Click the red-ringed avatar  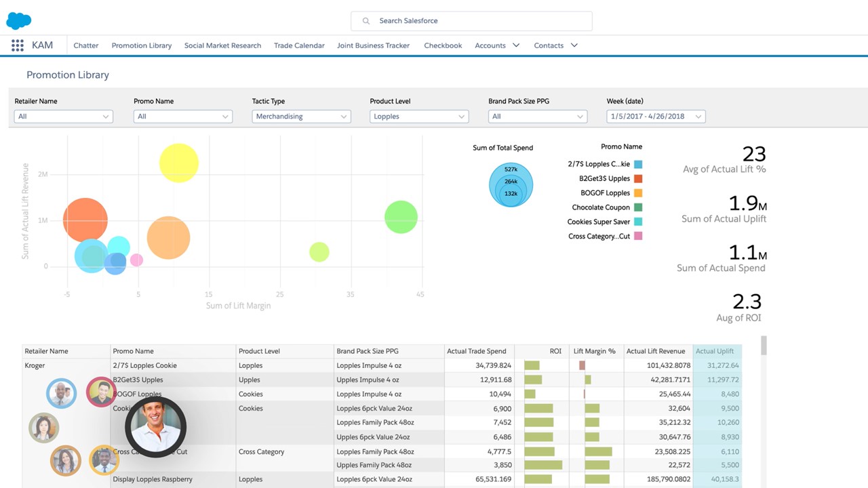102,392
